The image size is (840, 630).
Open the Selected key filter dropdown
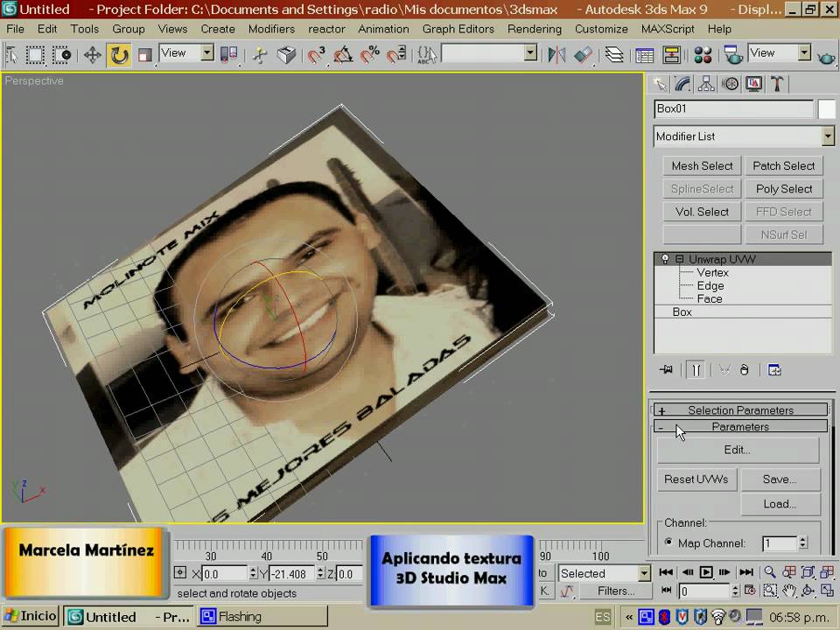pyautogui.click(x=644, y=573)
